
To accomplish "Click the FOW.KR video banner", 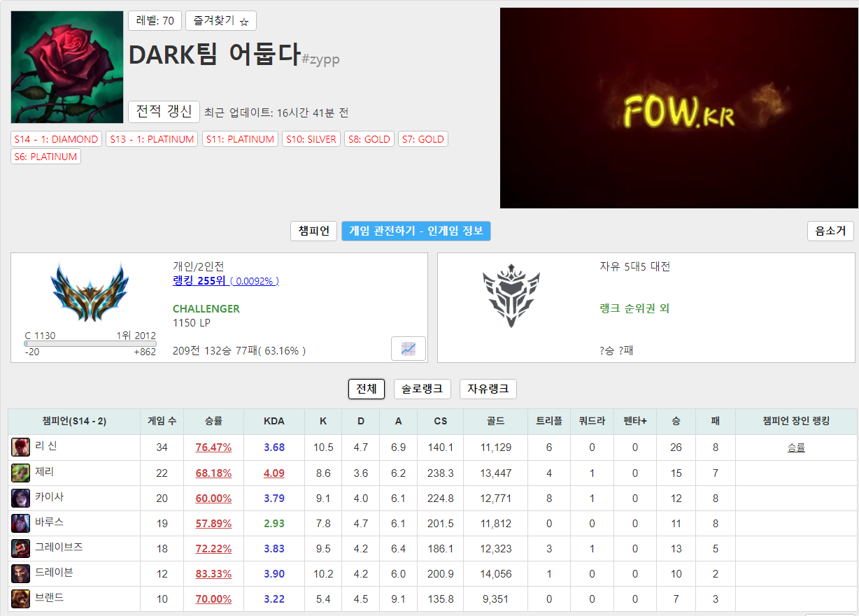I will 679,108.
